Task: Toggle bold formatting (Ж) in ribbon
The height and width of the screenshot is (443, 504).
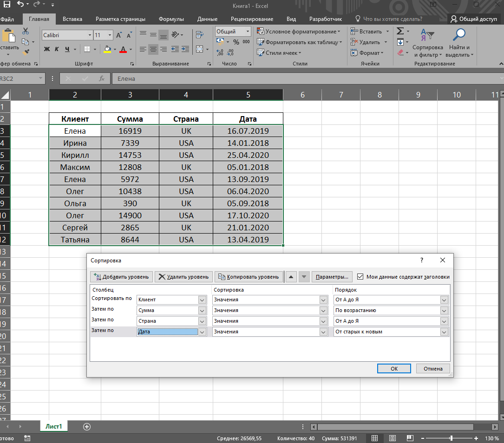Action: click(47, 49)
